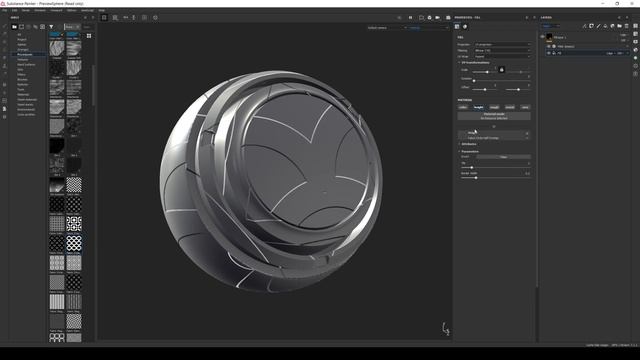The image size is (640, 360).
Task: Click the Invert False button
Action: (503, 157)
